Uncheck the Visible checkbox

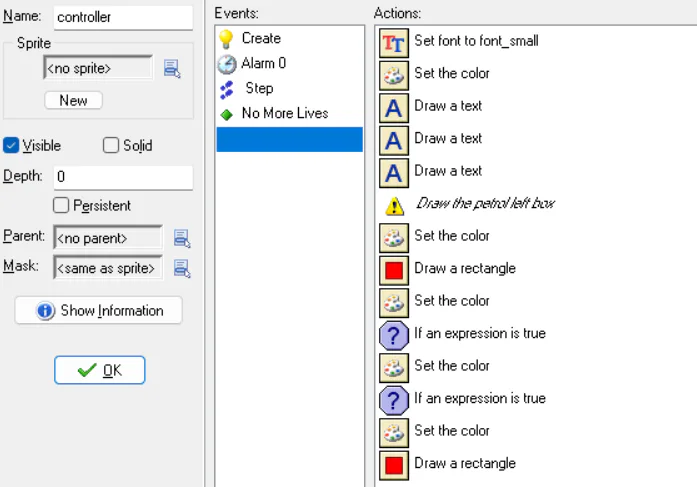point(12,146)
